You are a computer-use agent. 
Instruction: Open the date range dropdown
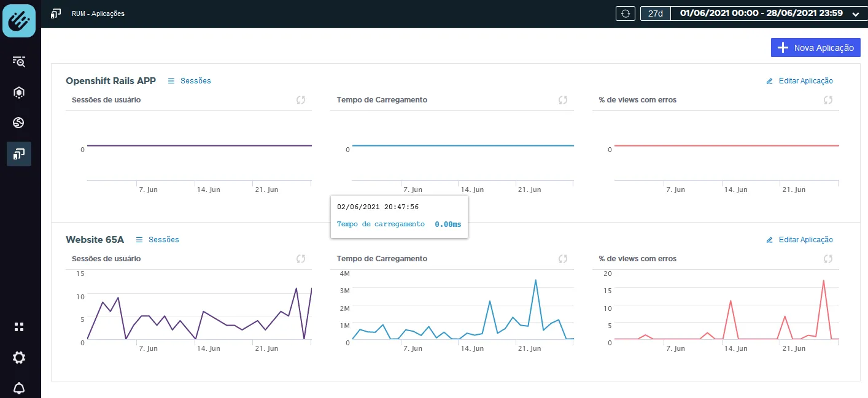(769, 13)
